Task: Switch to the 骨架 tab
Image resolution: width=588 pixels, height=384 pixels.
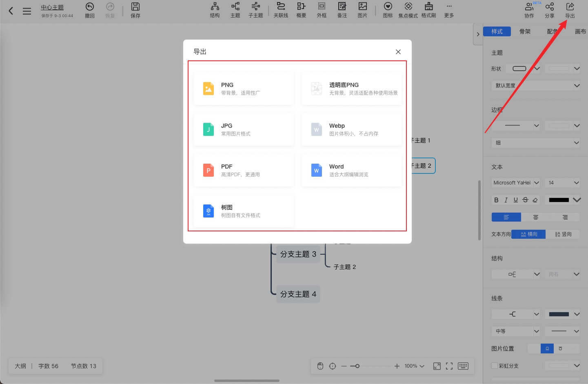Action: [x=525, y=31]
